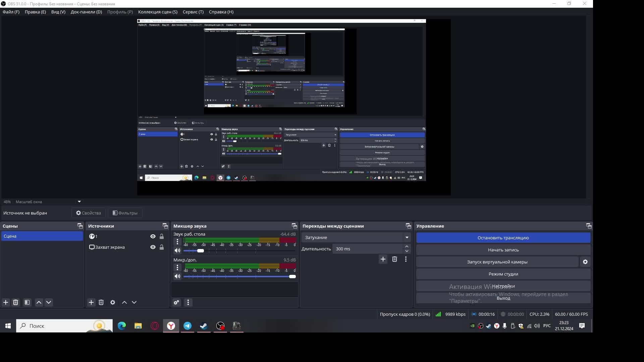Mute the Микр./доп. audio channel
Viewport: 644px width, 362px height.
(177, 277)
